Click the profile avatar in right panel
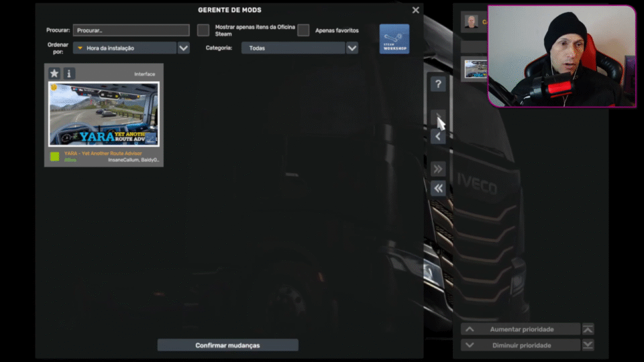 click(x=472, y=21)
